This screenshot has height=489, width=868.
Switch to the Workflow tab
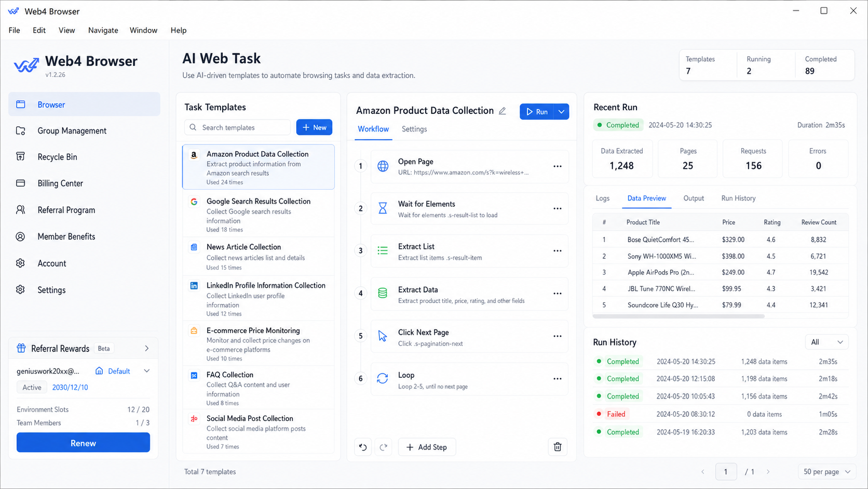(x=373, y=129)
